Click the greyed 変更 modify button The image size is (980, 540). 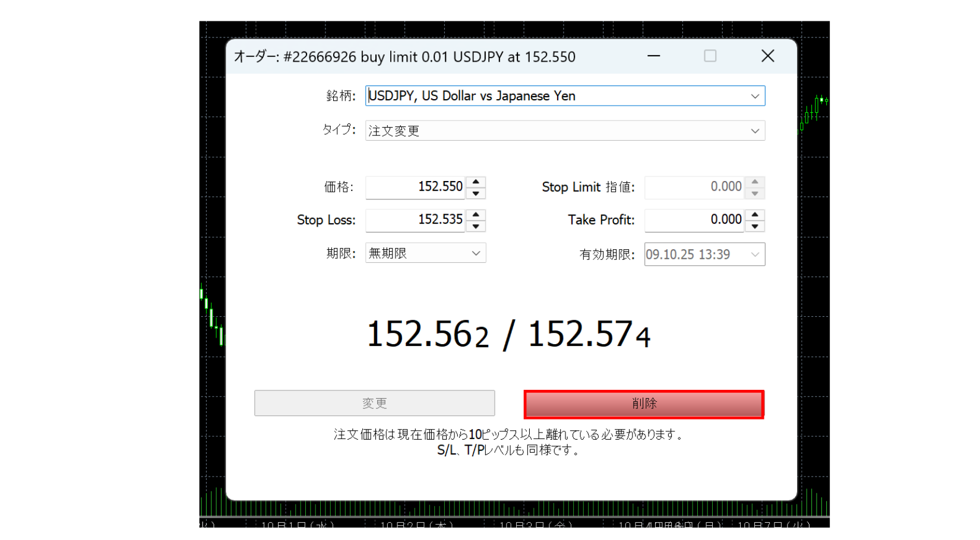[x=374, y=404]
